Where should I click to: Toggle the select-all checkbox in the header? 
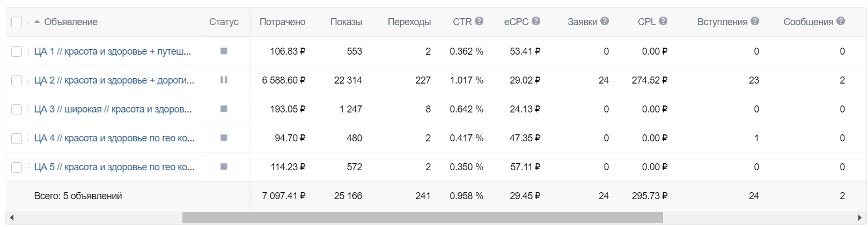click(17, 22)
